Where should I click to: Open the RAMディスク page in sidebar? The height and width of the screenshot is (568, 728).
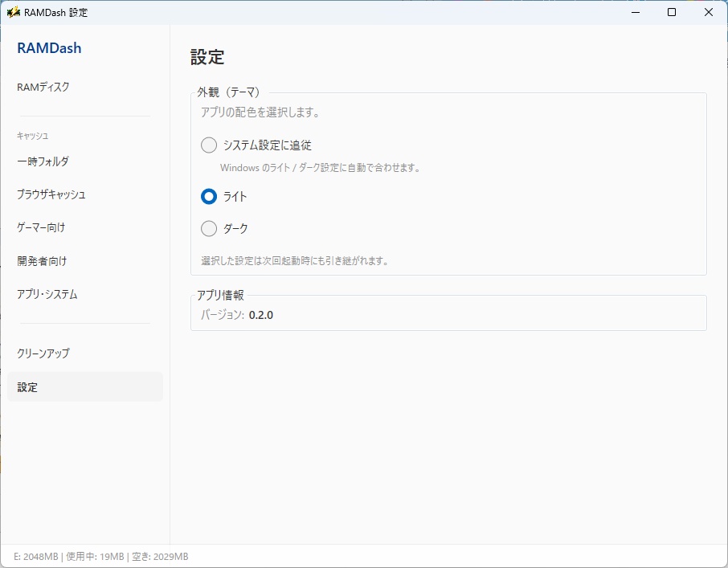[85, 87]
